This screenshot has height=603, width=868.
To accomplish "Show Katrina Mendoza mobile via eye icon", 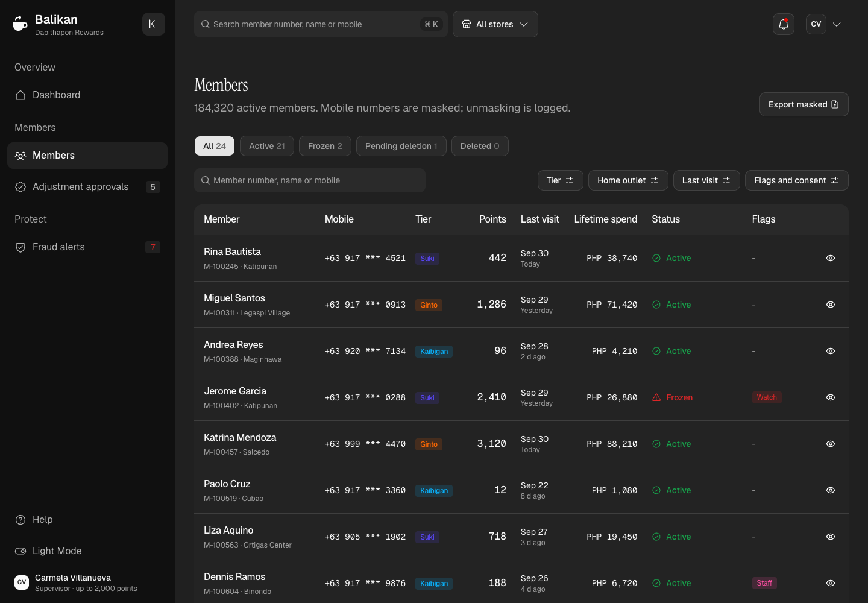I will pos(831,444).
